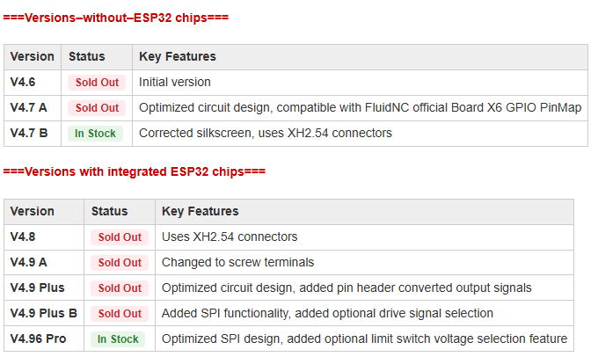The image size is (598, 364).
Task: Click the 'Uses XH2.54 connectors' feature for V4.8
Action: 230,237
